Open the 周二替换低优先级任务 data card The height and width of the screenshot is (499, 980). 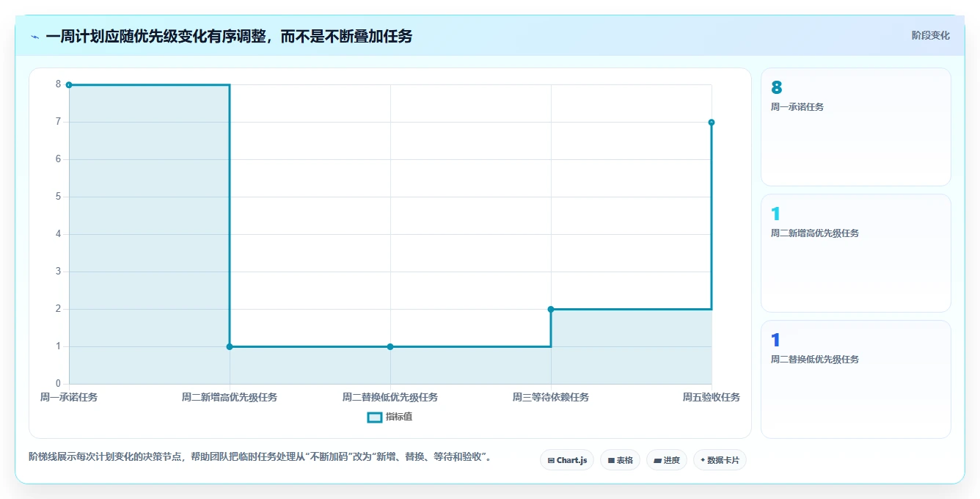point(856,379)
